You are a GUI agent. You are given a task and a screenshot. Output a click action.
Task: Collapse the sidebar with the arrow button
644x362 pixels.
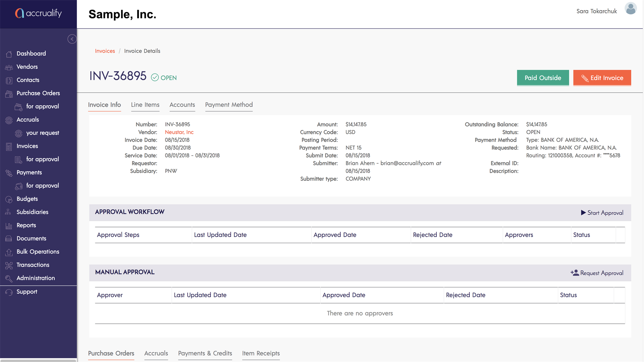pyautogui.click(x=72, y=39)
